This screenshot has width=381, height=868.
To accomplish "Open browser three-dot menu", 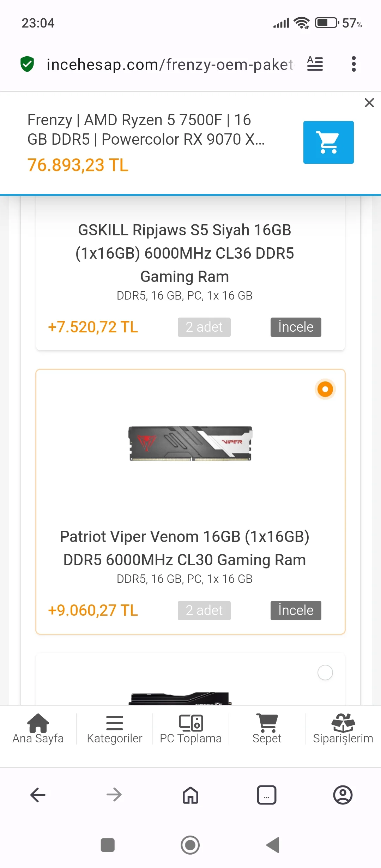I will [353, 64].
